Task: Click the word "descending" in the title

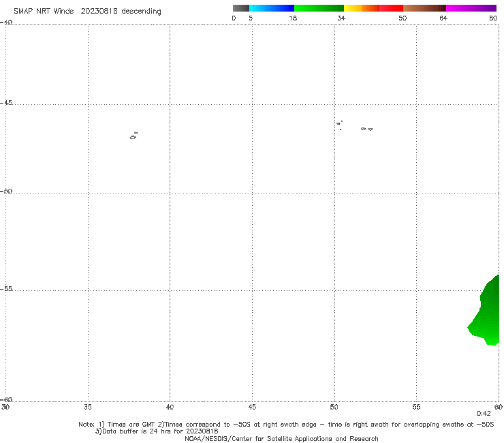Action: tap(142, 12)
